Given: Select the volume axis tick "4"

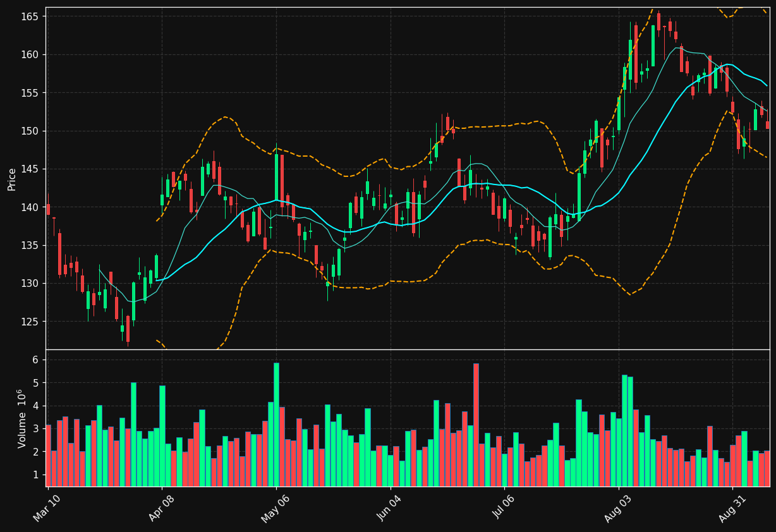Looking at the screenshot, I should point(35,406).
